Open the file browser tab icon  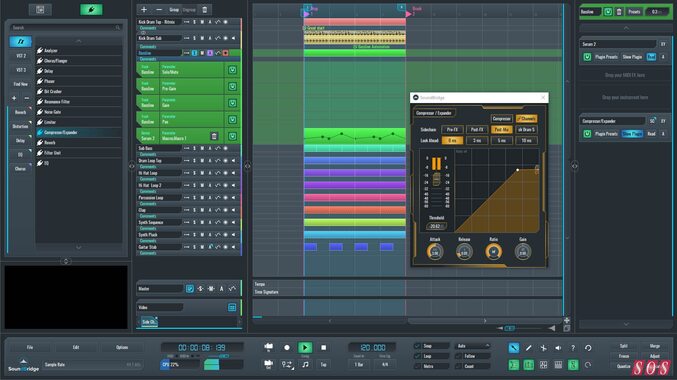click(40, 9)
